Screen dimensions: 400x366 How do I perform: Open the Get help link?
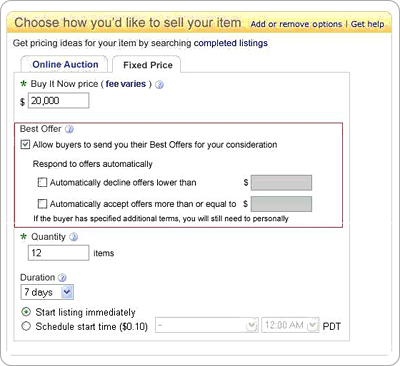click(x=367, y=24)
